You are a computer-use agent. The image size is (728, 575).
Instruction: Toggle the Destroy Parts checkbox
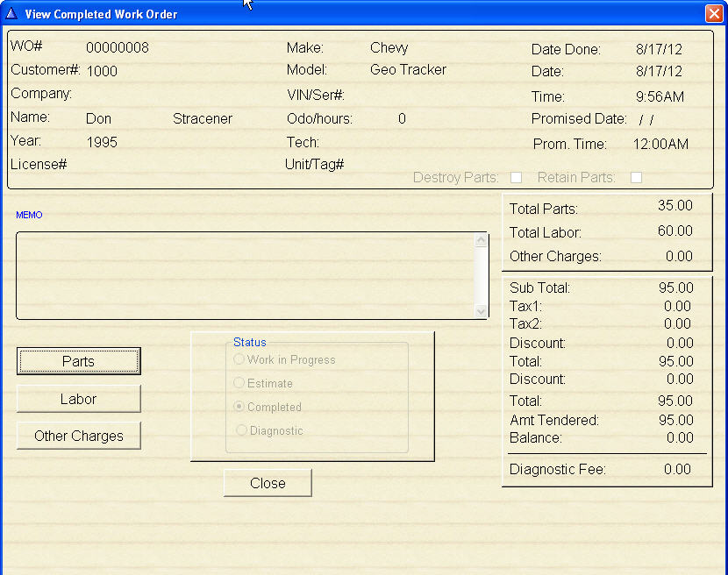pyautogui.click(x=517, y=178)
